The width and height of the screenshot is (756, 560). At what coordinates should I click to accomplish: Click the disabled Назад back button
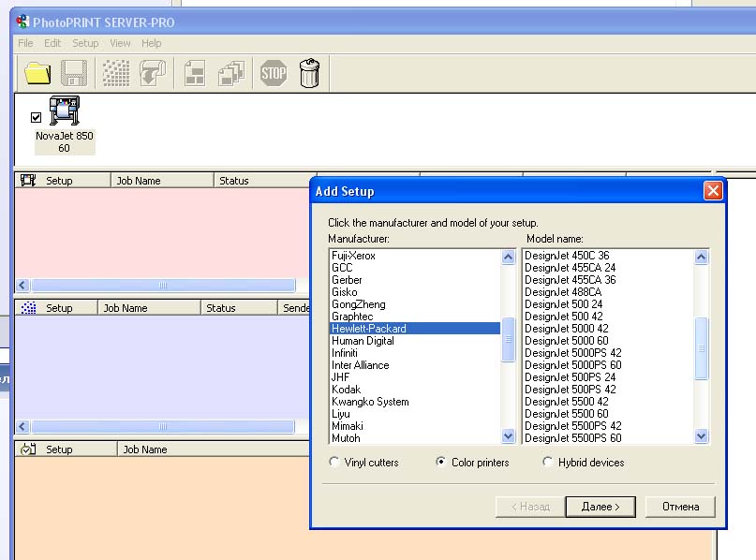click(x=530, y=507)
